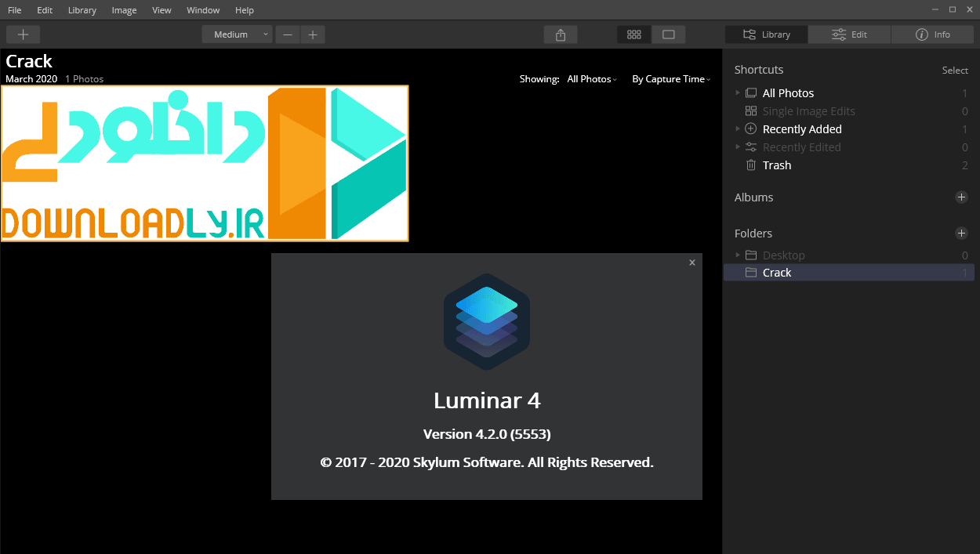Maximize the Luminar window
This screenshot has width=980, height=554.
[x=953, y=9]
